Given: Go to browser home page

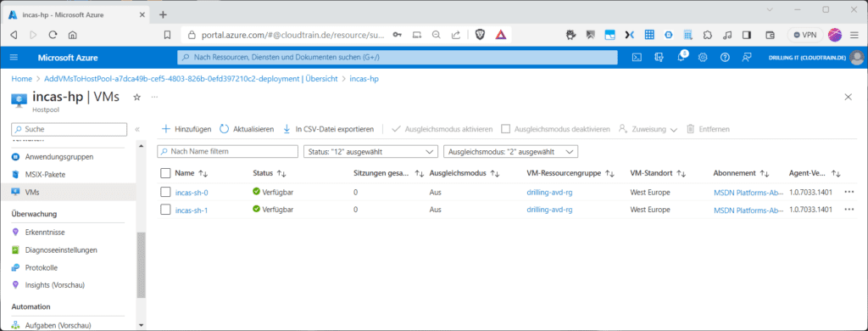Looking at the screenshot, I should 72,35.
